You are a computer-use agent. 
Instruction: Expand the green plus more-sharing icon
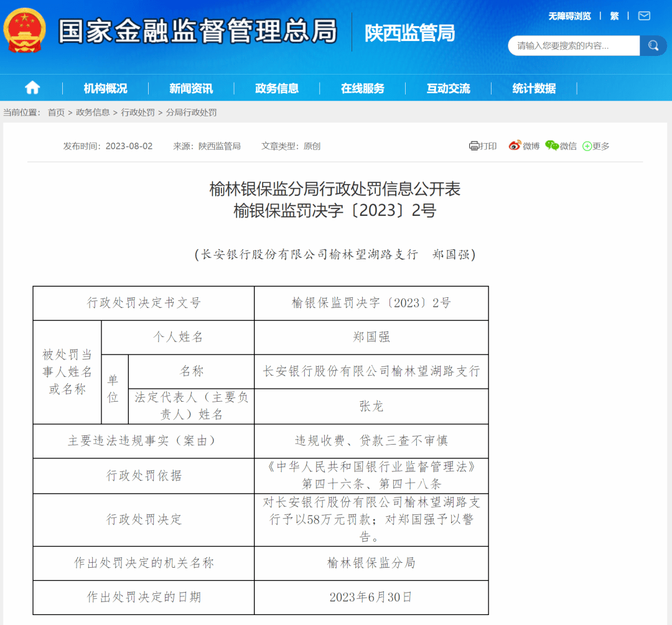click(x=587, y=146)
